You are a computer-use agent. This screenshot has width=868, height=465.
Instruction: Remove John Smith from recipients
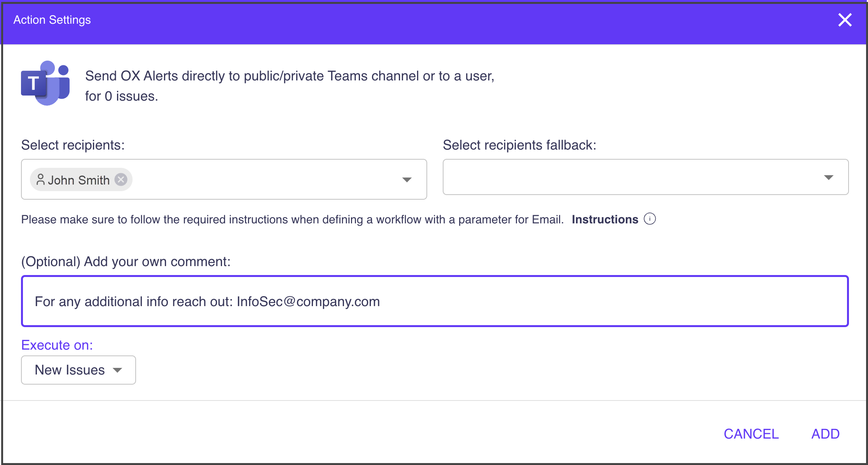(x=121, y=180)
